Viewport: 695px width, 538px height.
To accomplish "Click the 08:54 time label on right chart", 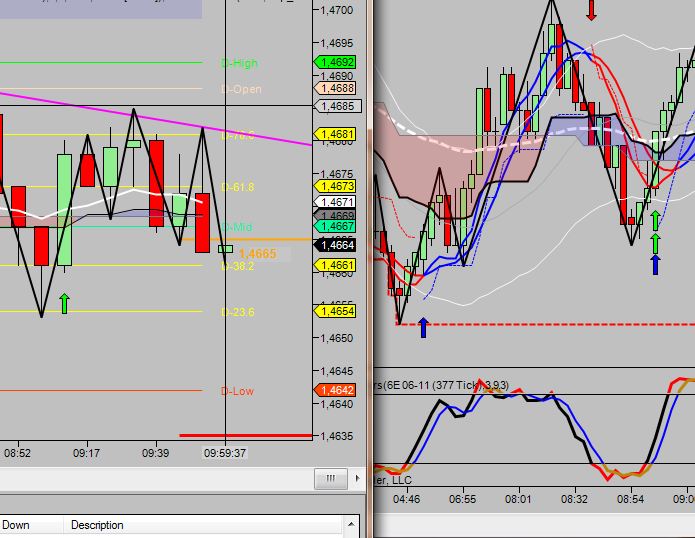I will tap(630, 499).
